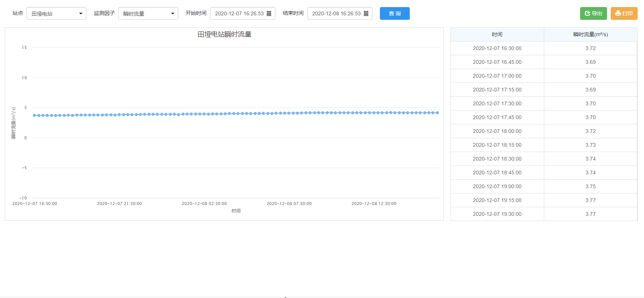644x298 pixels.
Task: Click the 2020-12-08 02:30:00 axis label
Action: point(204,204)
